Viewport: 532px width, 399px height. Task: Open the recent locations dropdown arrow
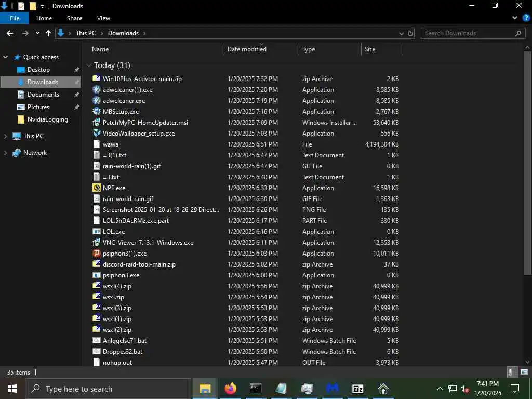37,33
